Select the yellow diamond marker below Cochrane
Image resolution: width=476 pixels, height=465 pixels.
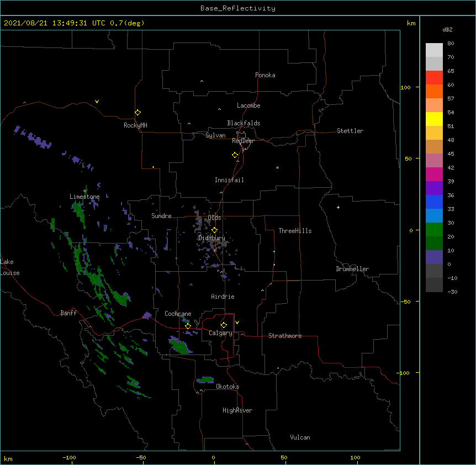tap(188, 326)
